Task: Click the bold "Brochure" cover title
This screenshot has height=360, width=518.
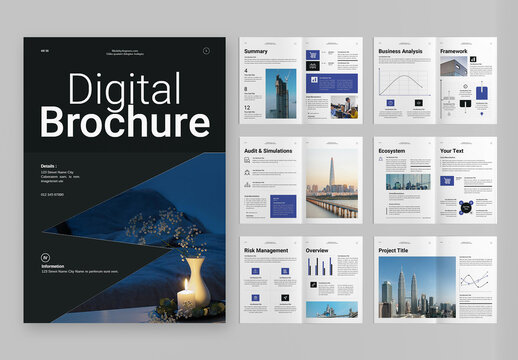Action: tap(125, 122)
